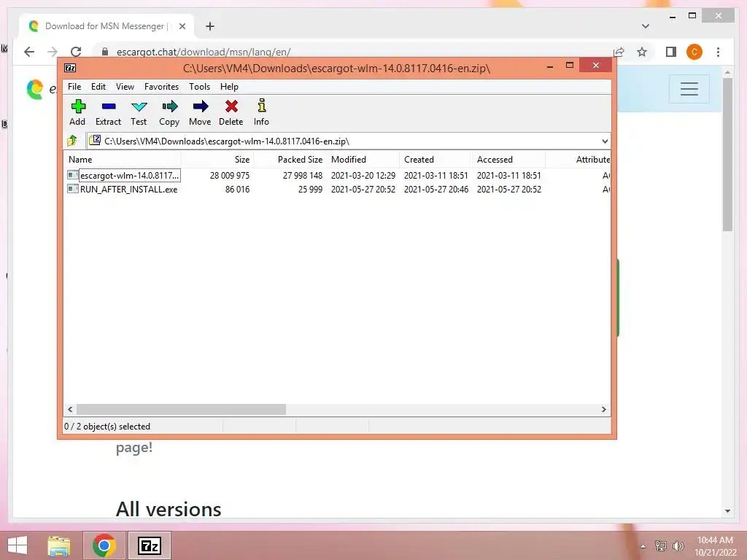Image resolution: width=747 pixels, height=560 pixels.
Task: Click the Chrome page vertical scrollbar thumb
Action: (727, 155)
